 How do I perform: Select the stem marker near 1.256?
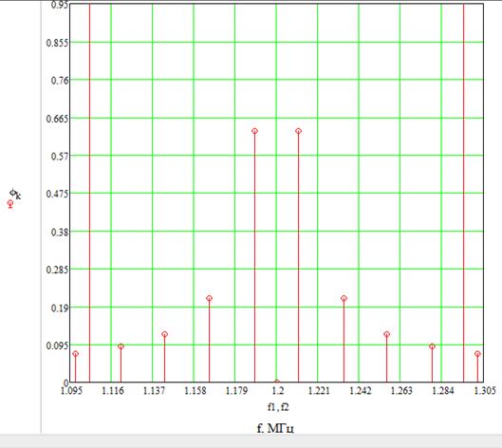(x=387, y=334)
